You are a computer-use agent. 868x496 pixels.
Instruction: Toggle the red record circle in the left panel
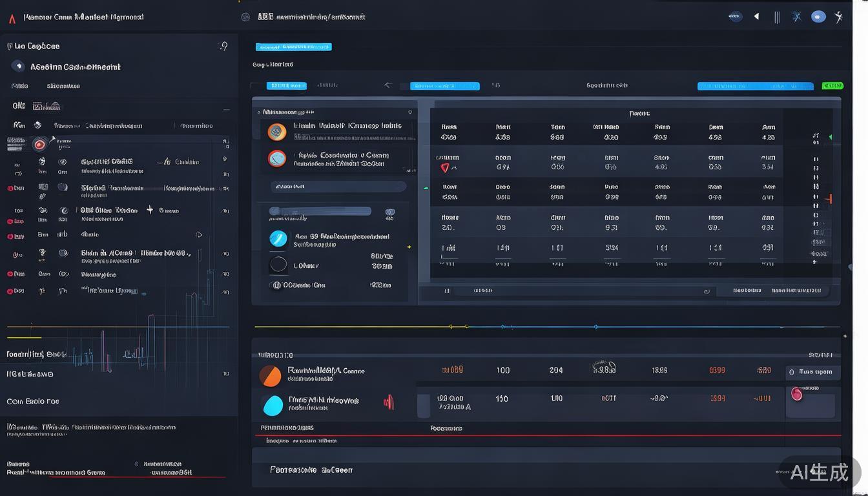pyautogui.click(x=39, y=145)
